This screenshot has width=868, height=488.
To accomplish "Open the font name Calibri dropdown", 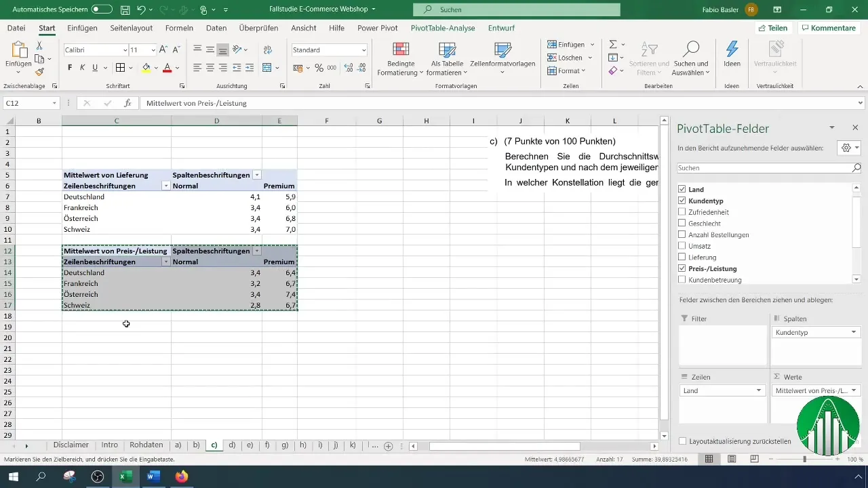I will coord(125,50).
